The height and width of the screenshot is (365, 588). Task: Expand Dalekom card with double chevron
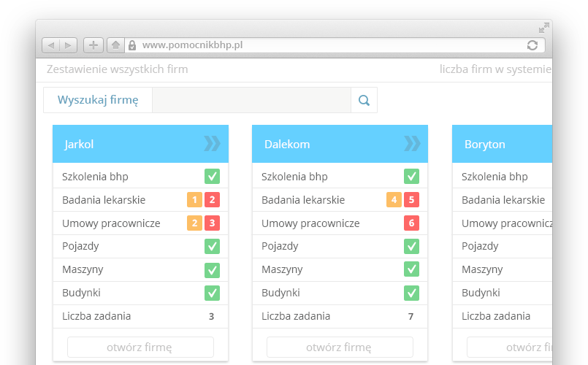(412, 144)
